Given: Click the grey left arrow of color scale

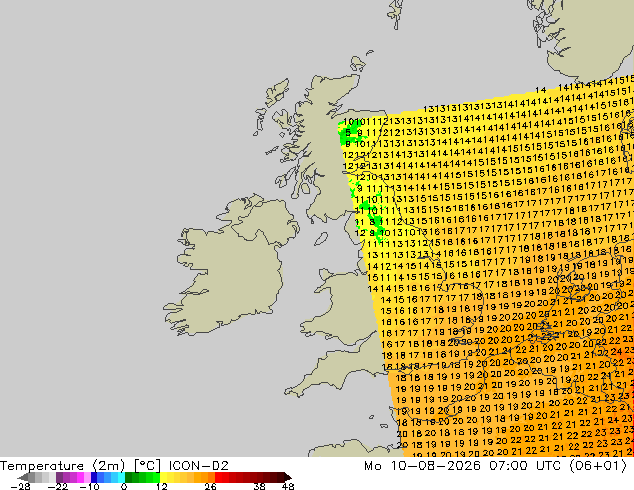Looking at the screenshot, I should (x=23, y=477).
